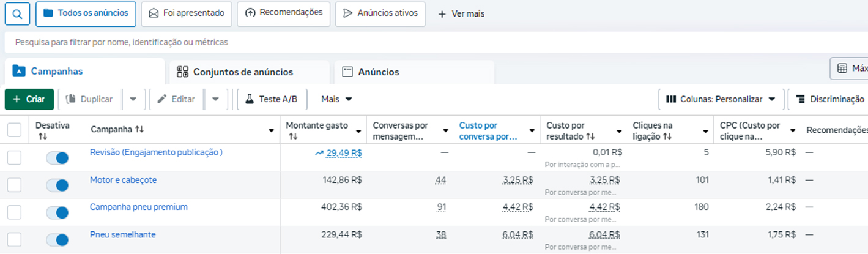Disable the Motor e cabeçote campaign toggle
The image size is (868, 254).
(x=57, y=185)
